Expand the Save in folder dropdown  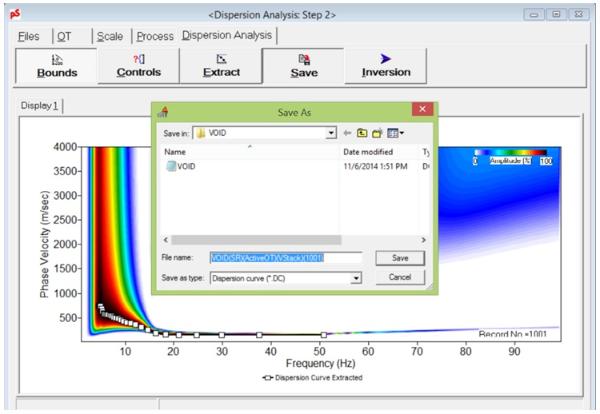[x=330, y=133]
